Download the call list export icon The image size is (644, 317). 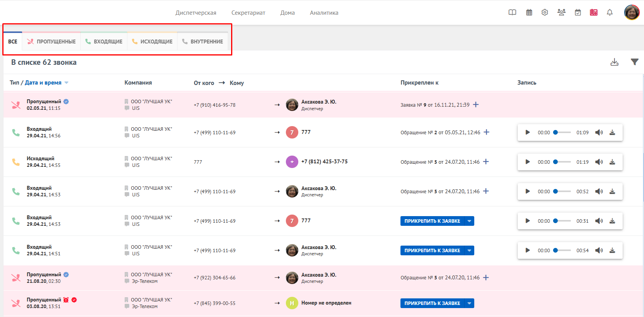point(614,62)
